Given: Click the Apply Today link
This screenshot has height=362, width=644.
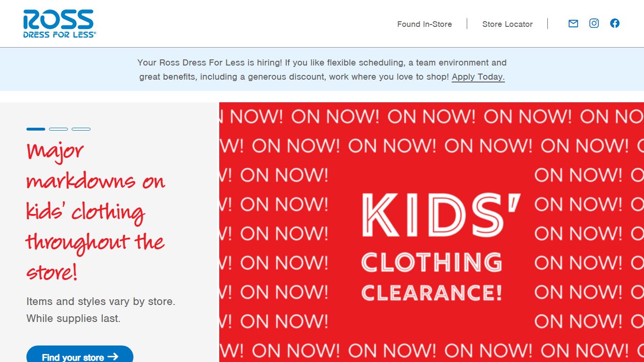Looking at the screenshot, I should click(x=478, y=77).
